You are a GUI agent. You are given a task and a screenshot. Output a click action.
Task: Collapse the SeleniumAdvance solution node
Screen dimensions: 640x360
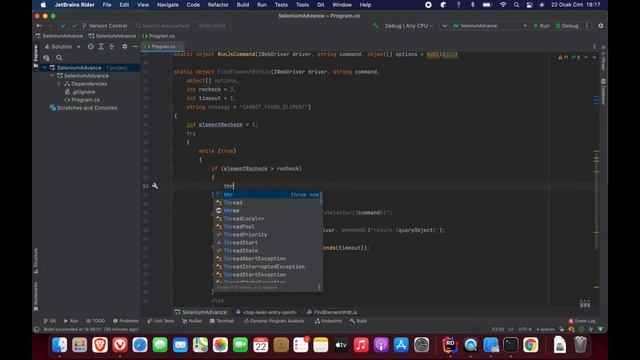44,68
